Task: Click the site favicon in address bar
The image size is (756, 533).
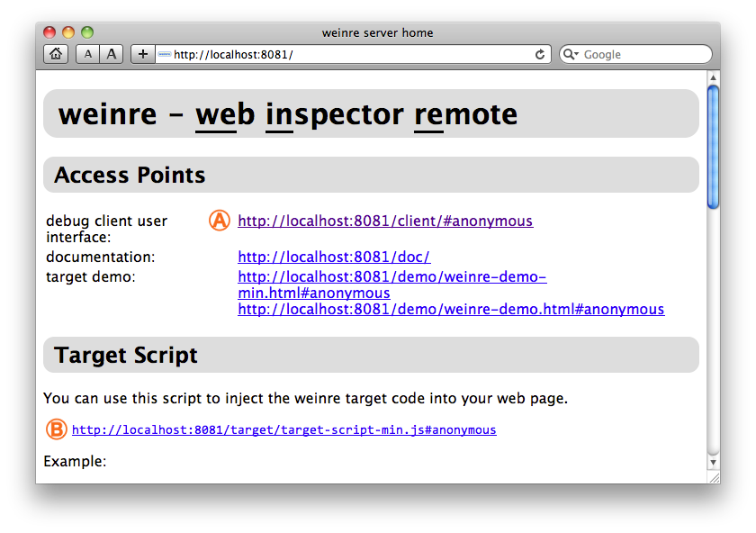Action: pos(164,55)
